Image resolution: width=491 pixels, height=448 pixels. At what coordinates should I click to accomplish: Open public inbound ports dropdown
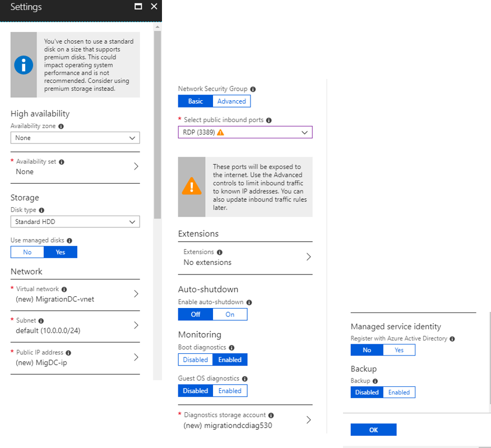pyautogui.click(x=245, y=132)
